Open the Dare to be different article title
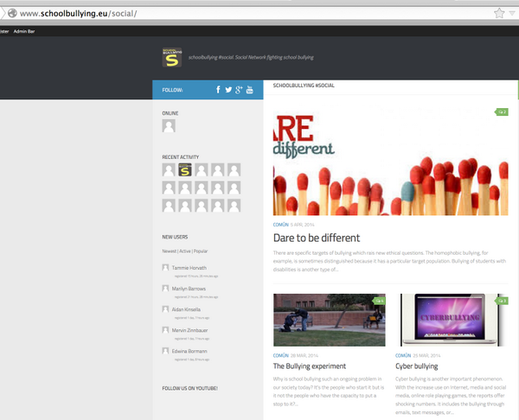This screenshot has height=420, width=519. click(317, 238)
